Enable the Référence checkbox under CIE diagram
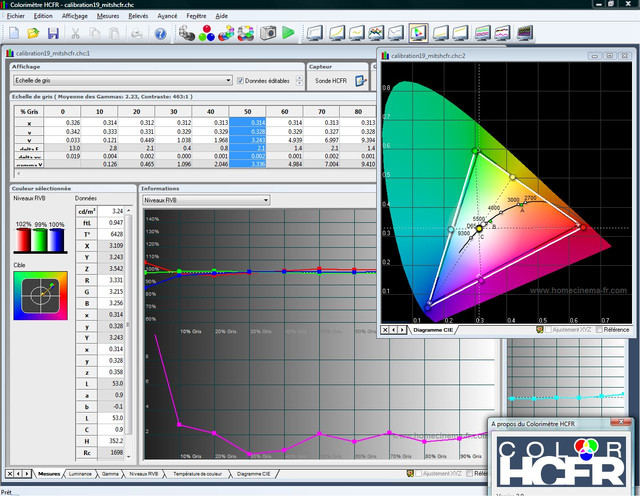 (597, 329)
